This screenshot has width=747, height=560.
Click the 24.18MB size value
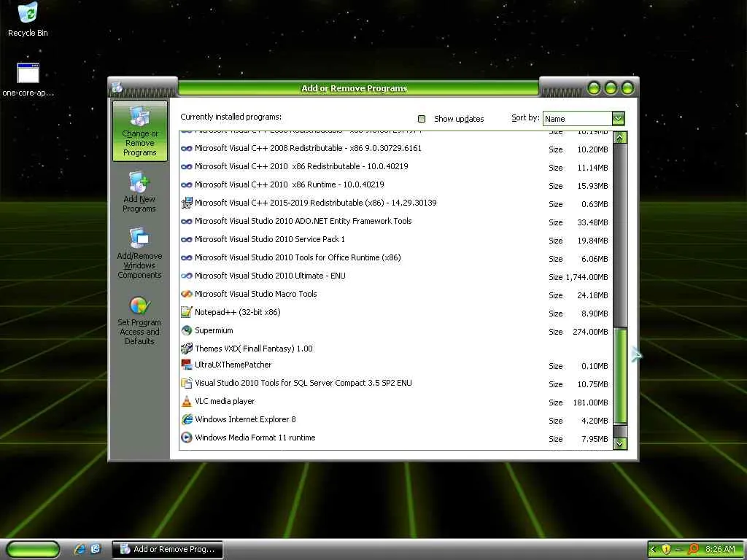[x=592, y=296]
